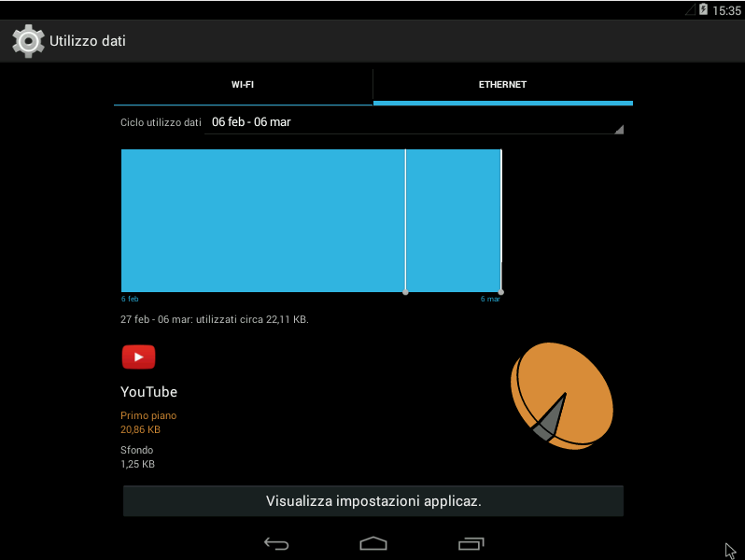745x560 pixels.
Task: Click the '6 feb' chart axis label
Action: tap(130, 299)
